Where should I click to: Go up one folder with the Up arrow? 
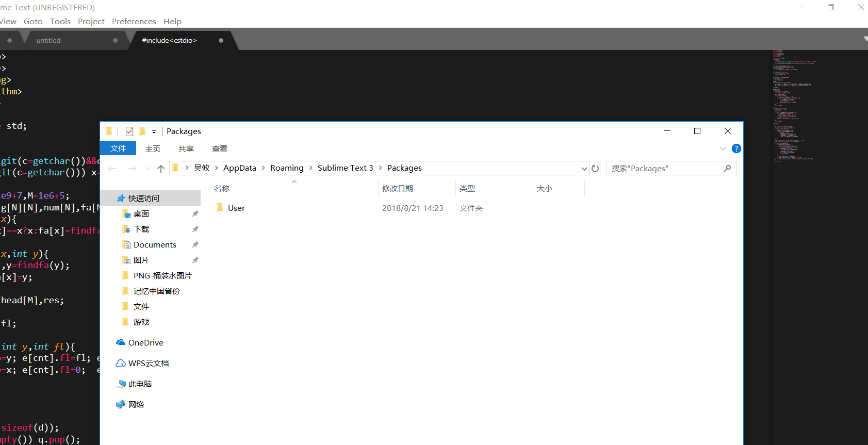pyautogui.click(x=161, y=169)
